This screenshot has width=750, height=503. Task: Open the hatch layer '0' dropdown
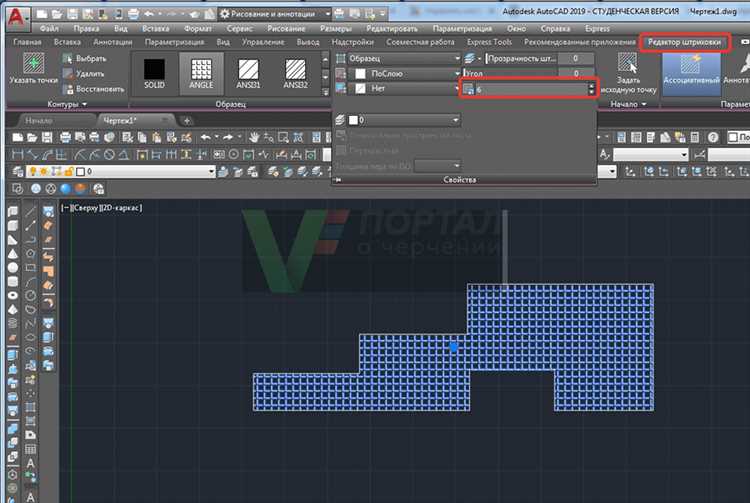(404, 120)
